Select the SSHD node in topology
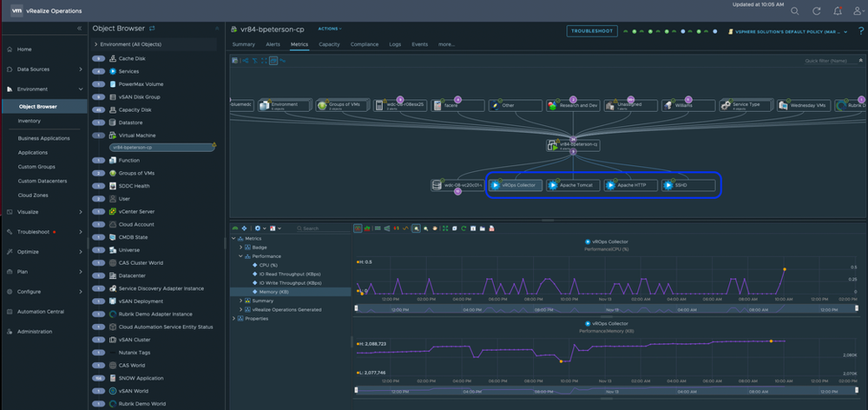Screen dimensions: 868x410 [688, 185]
